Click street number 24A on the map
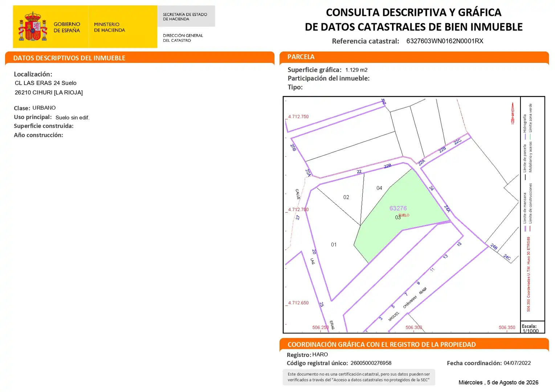 (x=447, y=209)
